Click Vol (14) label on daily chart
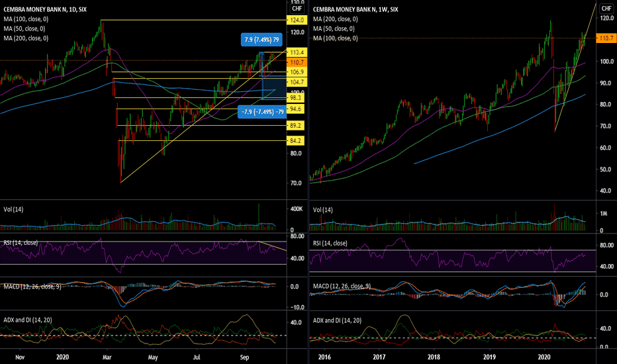 tap(13, 209)
